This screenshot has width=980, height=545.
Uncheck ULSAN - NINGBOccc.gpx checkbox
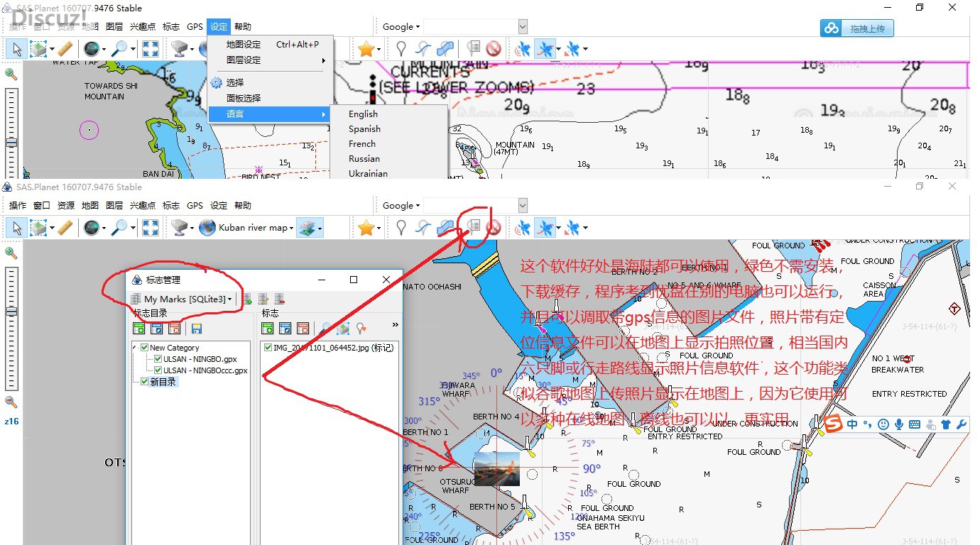[158, 370]
